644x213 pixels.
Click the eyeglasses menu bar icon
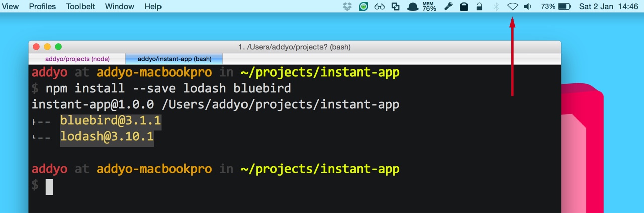coord(380,7)
